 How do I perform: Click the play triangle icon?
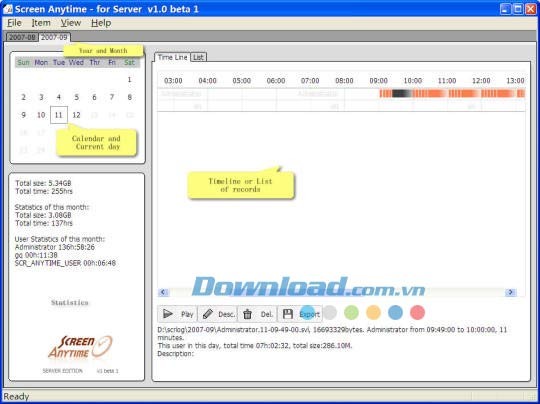(x=168, y=314)
